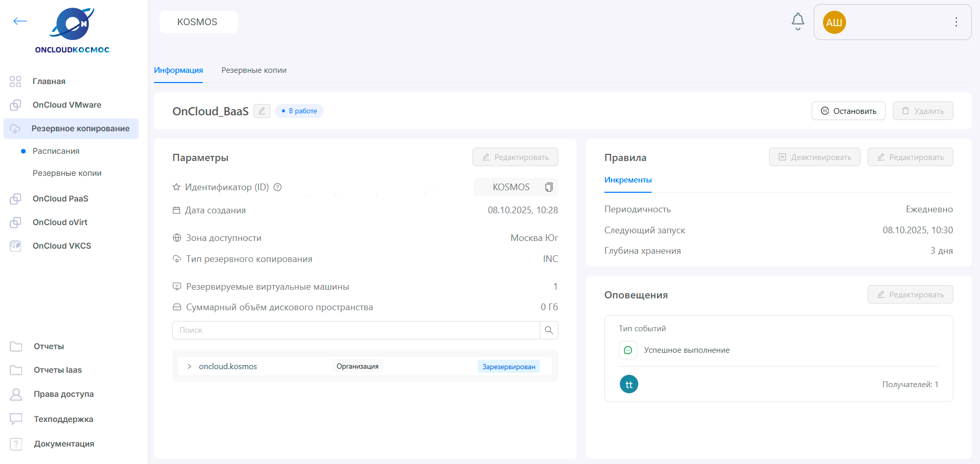Switch to the Резервные копии tab
This screenshot has height=464, width=980.
coord(253,70)
